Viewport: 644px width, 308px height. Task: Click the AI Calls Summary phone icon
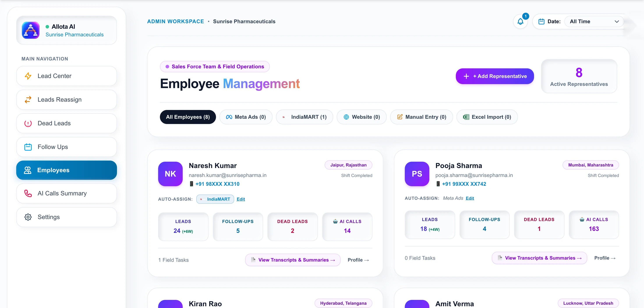coord(28,193)
